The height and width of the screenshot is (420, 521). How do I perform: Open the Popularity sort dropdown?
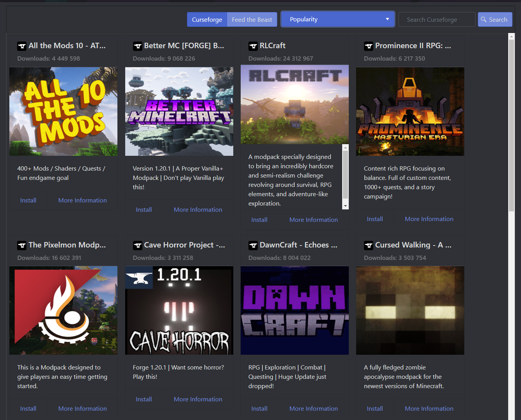(x=337, y=19)
